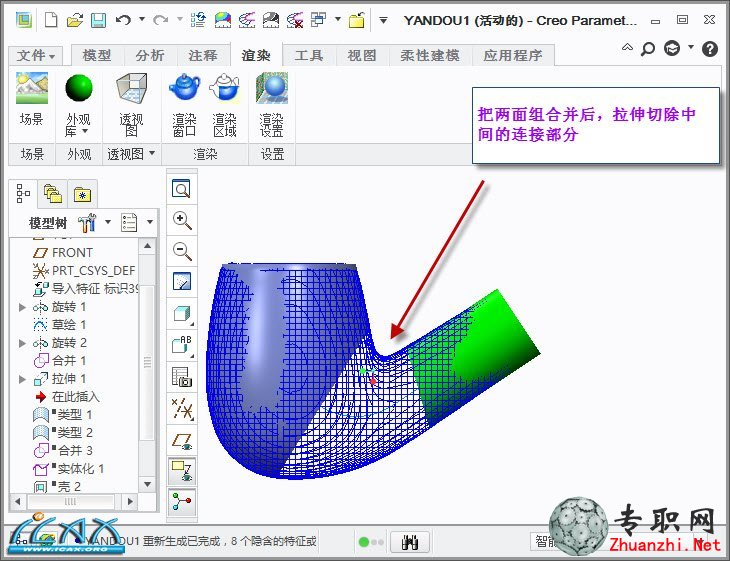The width and height of the screenshot is (730, 561).
Task: Open the quick access toolbar customize arrow
Action: tap(383, 20)
